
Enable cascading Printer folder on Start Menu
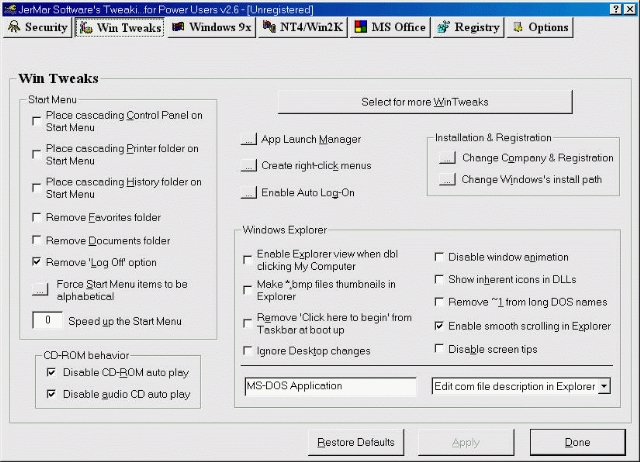pyautogui.click(x=37, y=154)
